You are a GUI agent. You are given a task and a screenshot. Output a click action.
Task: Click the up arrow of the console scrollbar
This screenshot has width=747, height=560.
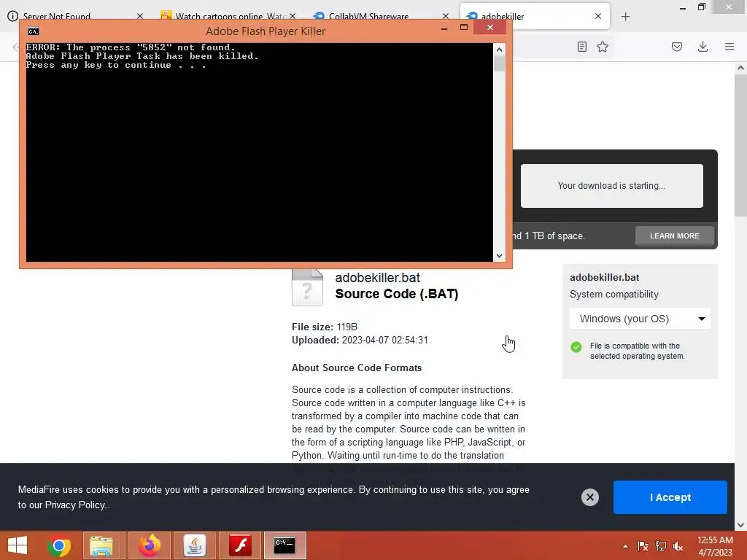(x=499, y=50)
